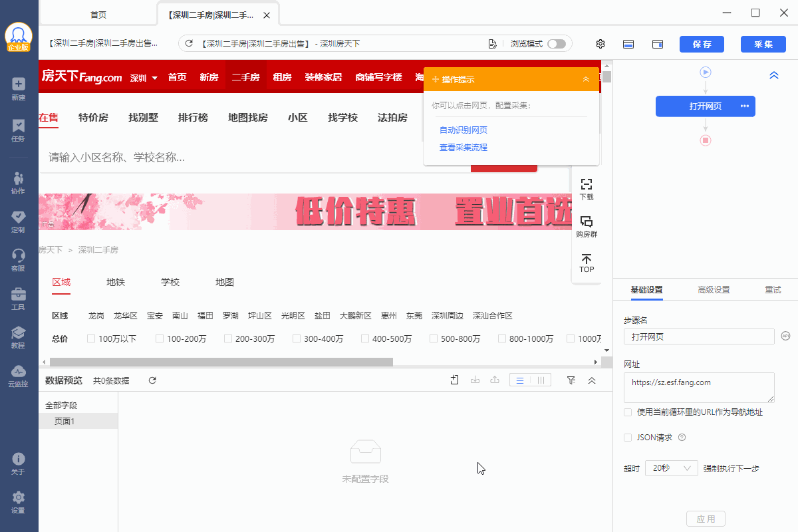Switch to the 首页 home tab
The image size is (798, 532).
pos(98,15)
